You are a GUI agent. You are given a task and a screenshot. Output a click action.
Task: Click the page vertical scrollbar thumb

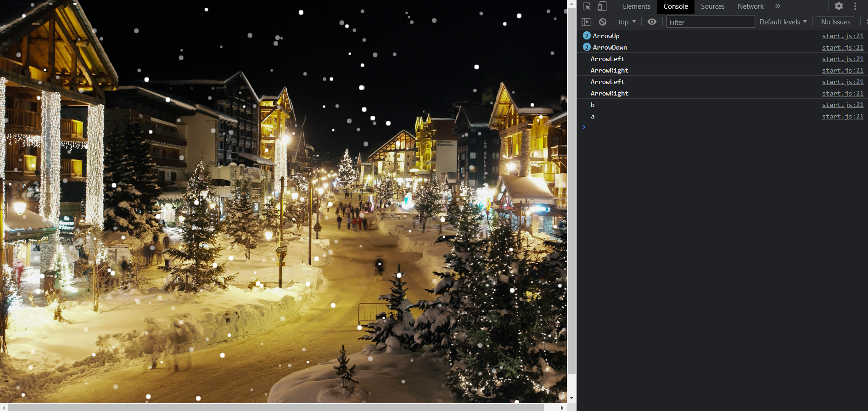tap(571, 191)
